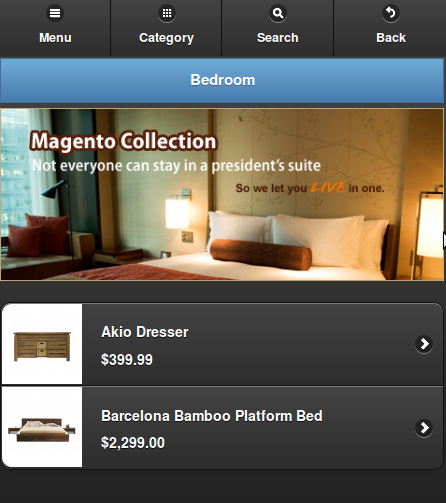Select the Category label in toolbar
446x503 pixels.
click(x=166, y=38)
